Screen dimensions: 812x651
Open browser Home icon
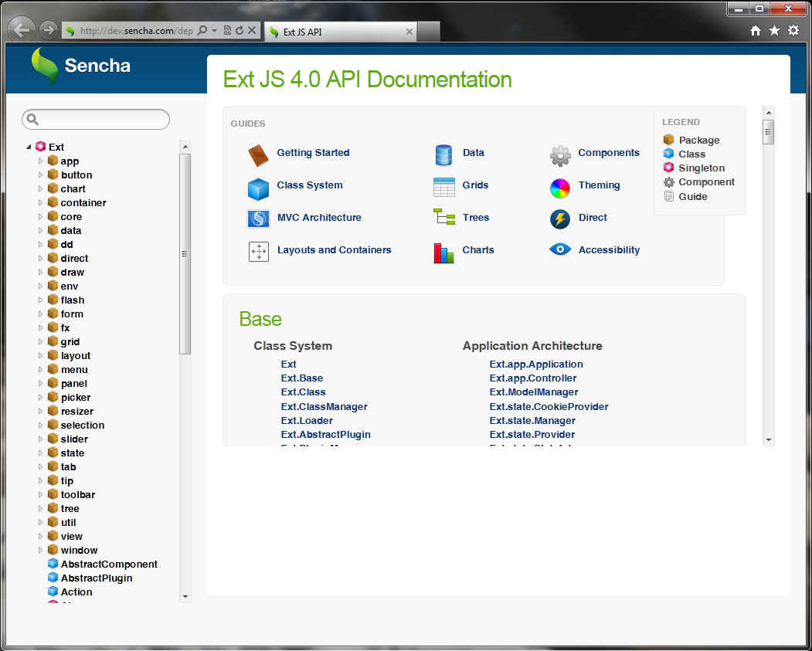pos(756,31)
